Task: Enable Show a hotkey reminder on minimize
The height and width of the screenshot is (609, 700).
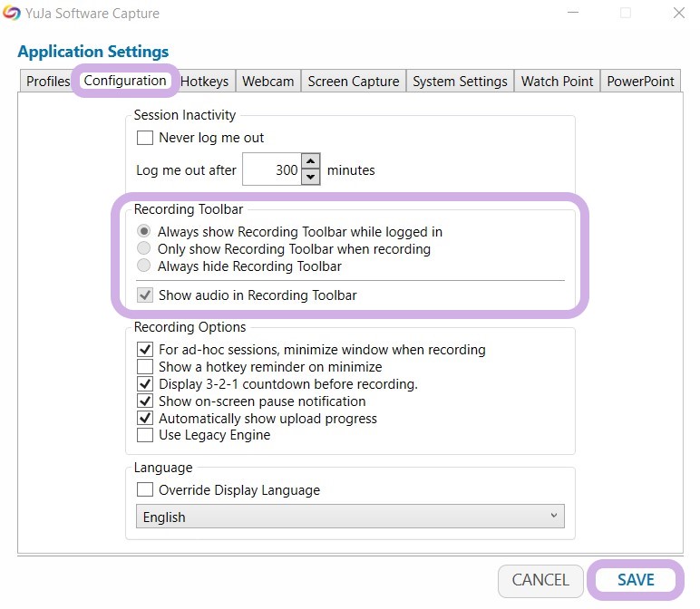Action: tap(145, 367)
